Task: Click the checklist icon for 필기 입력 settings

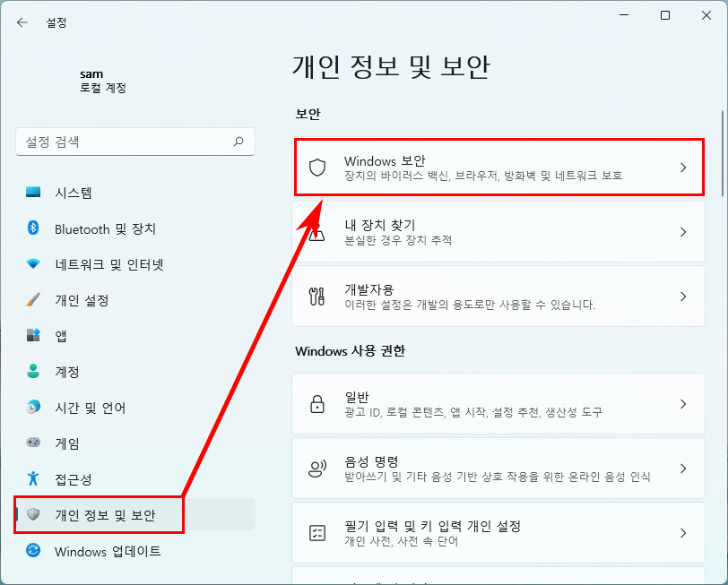Action: 317,532
